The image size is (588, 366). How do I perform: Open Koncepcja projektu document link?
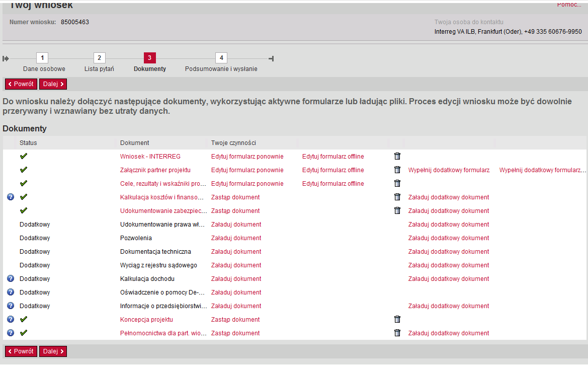point(147,320)
